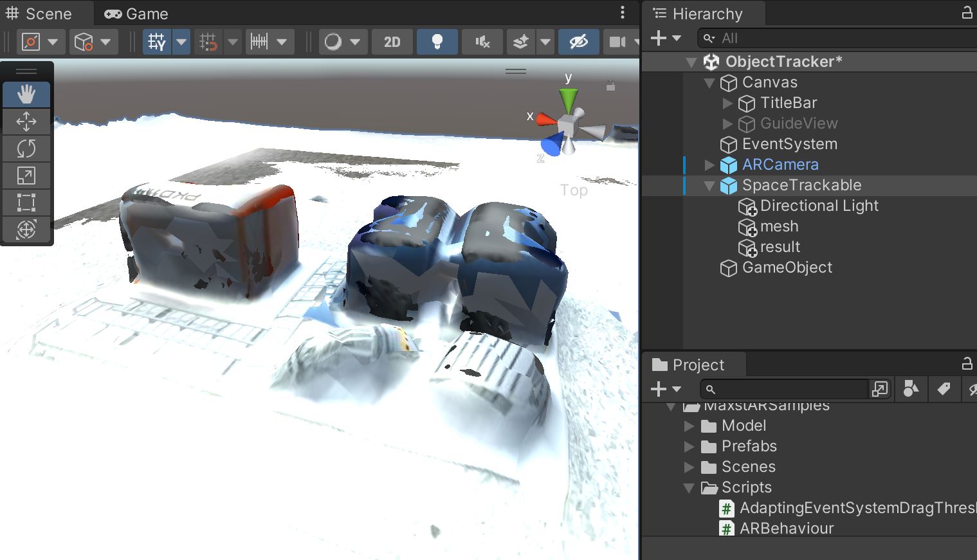The image size is (977, 560).
Task: Select the Project tab
Action: point(688,365)
